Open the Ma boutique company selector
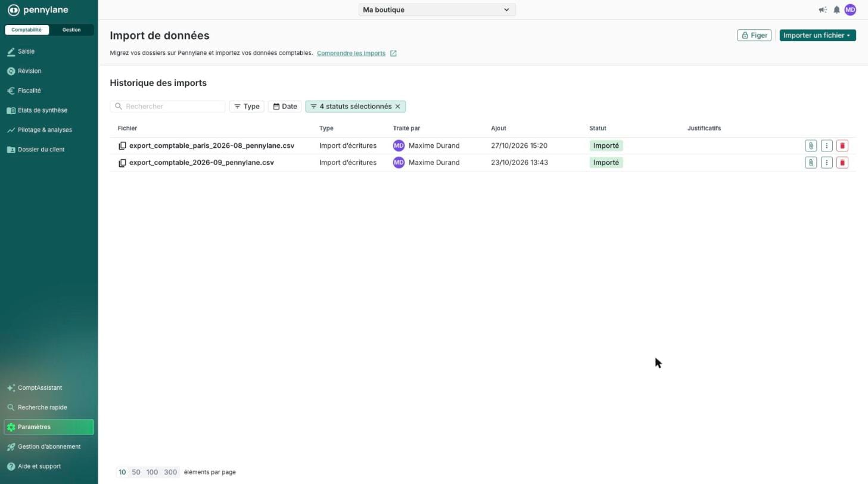Screen dimensions: 868x484 (437, 10)
